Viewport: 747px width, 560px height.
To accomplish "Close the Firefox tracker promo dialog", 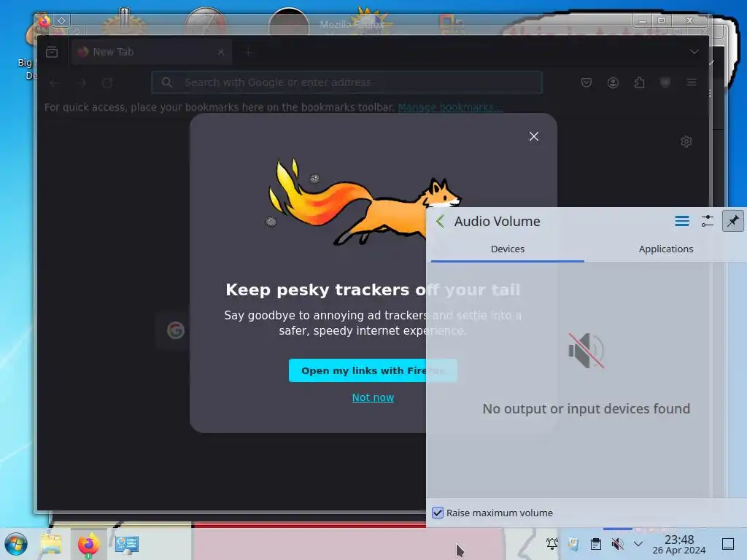I will click(x=533, y=136).
